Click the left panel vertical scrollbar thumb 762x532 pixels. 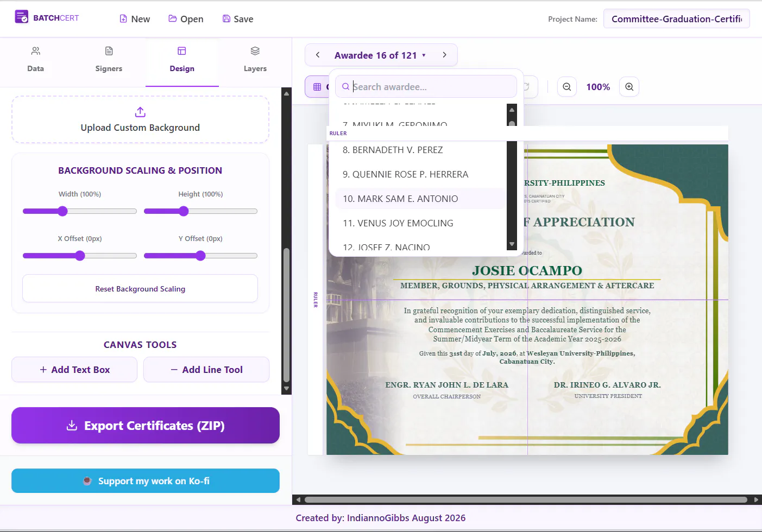[x=287, y=315]
